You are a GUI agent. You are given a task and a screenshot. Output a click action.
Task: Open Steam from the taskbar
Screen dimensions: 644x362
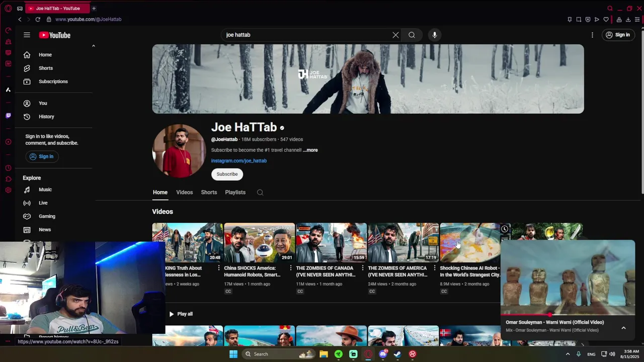pos(397,354)
